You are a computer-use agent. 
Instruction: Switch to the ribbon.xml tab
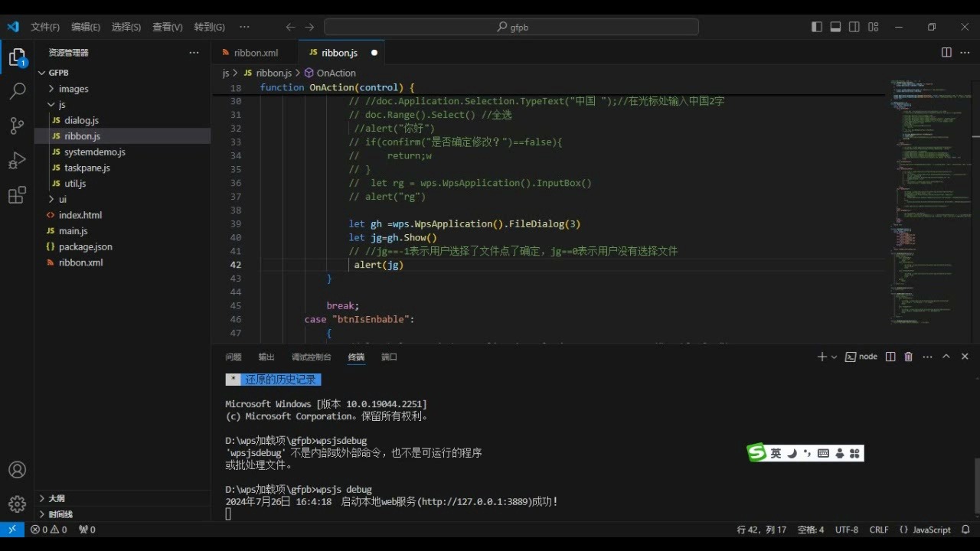[x=254, y=52]
